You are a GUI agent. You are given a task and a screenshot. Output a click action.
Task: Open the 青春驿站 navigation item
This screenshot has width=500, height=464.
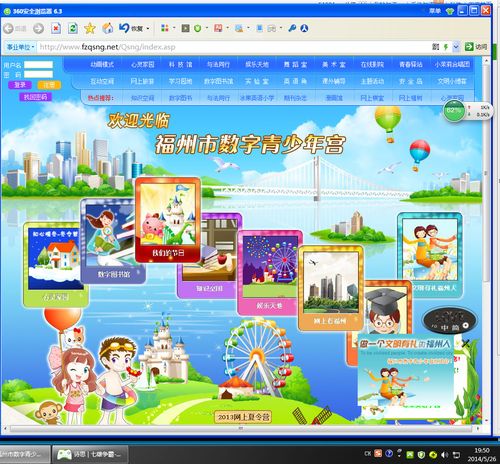(x=411, y=64)
